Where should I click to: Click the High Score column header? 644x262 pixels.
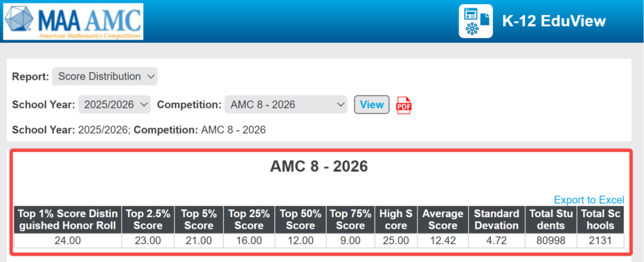pyautogui.click(x=395, y=220)
